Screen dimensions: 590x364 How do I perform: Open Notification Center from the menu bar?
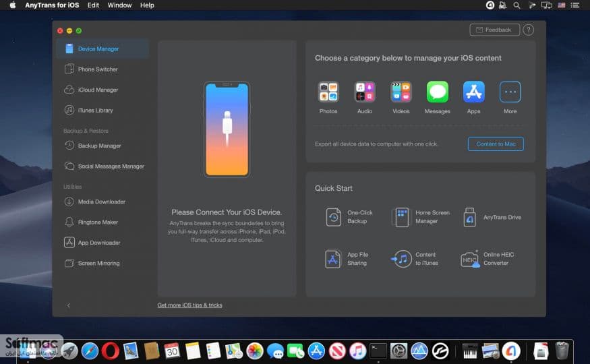[x=575, y=5]
